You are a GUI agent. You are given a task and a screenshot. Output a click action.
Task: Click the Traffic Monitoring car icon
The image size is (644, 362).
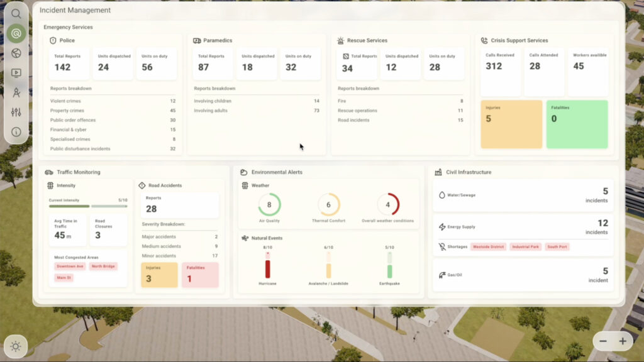[49, 172]
